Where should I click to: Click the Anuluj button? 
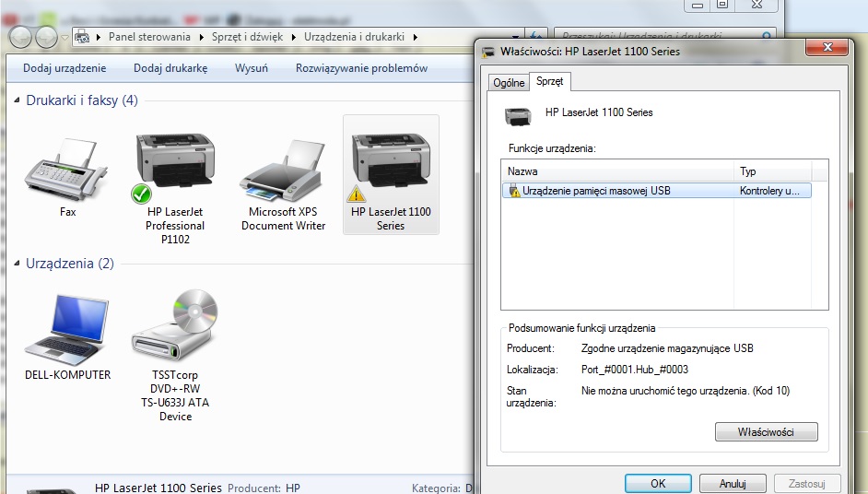click(733, 484)
